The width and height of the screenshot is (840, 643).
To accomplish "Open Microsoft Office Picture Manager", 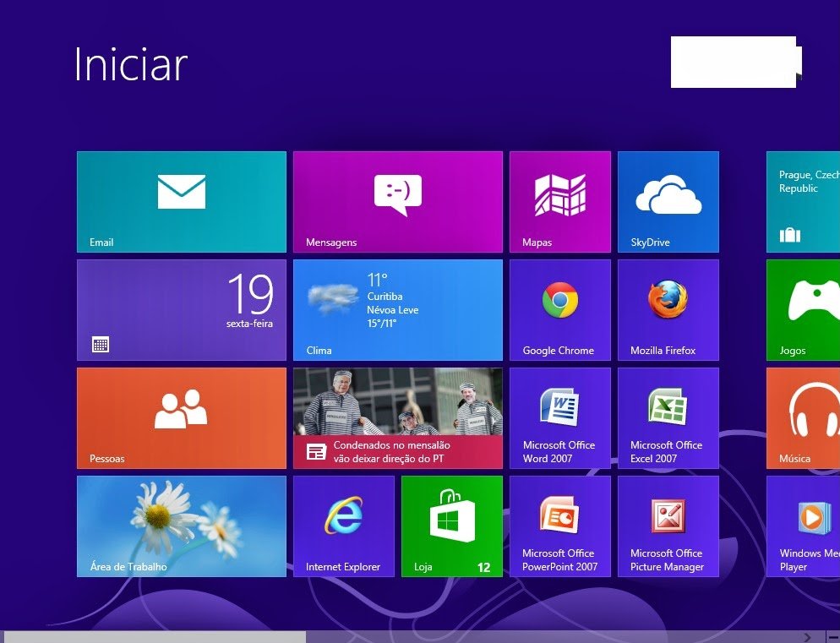I will pyautogui.click(x=668, y=526).
